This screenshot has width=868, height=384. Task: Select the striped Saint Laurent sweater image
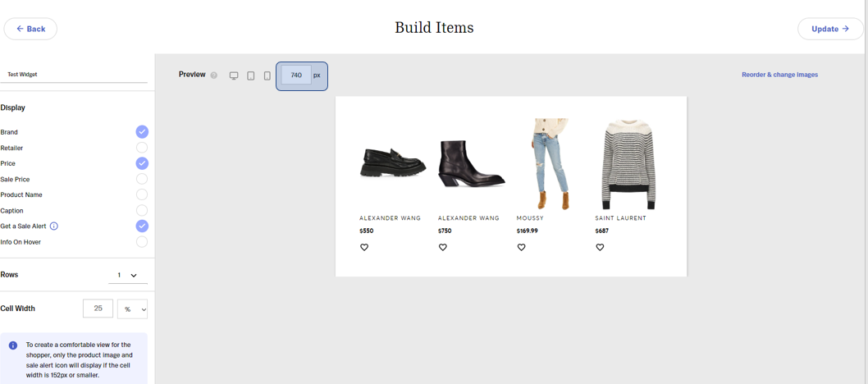(x=628, y=164)
